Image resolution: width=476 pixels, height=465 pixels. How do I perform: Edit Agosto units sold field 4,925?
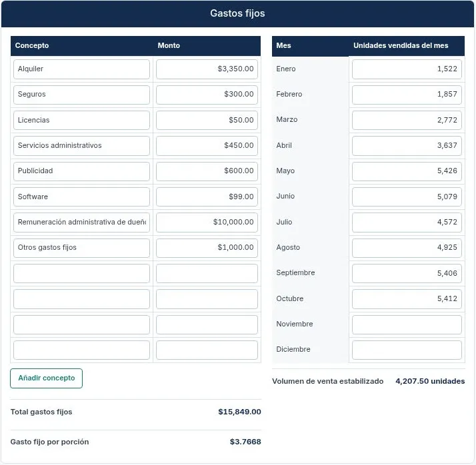click(407, 248)
